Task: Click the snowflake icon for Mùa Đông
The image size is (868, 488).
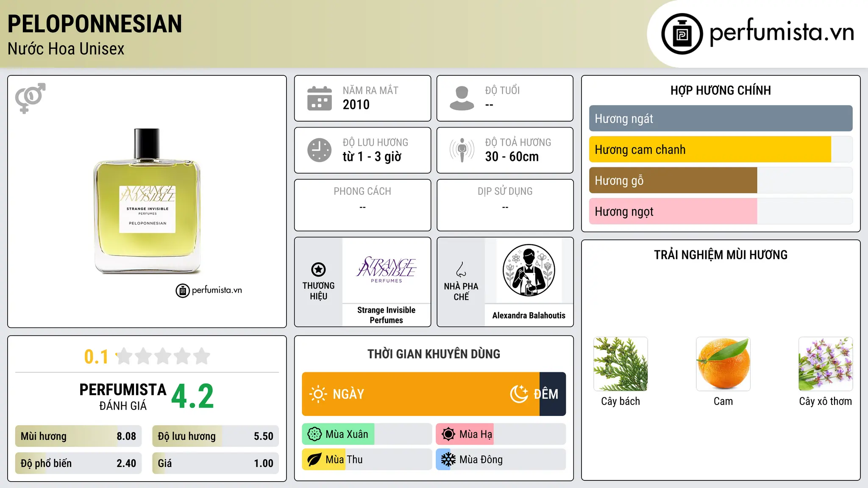Action: (x=448, y=460)
